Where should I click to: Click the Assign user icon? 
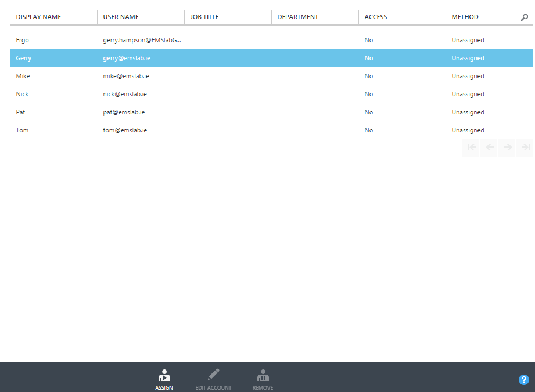click(164, 378)
